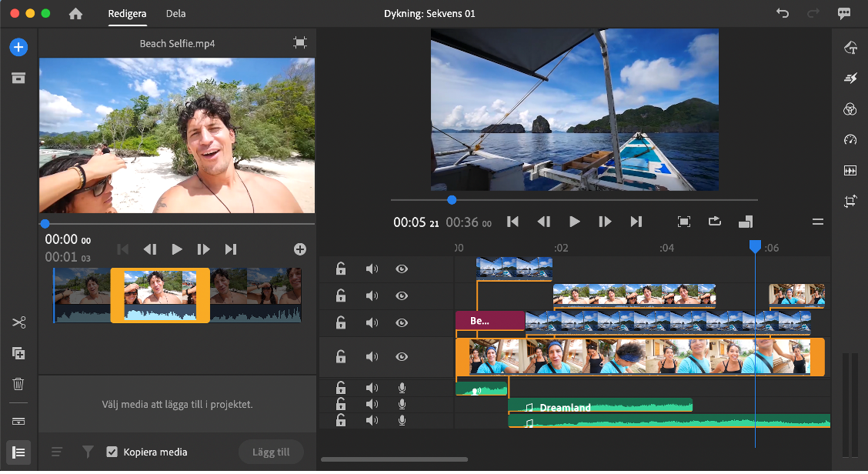Switch to the Dela tab

pos(175,14)
